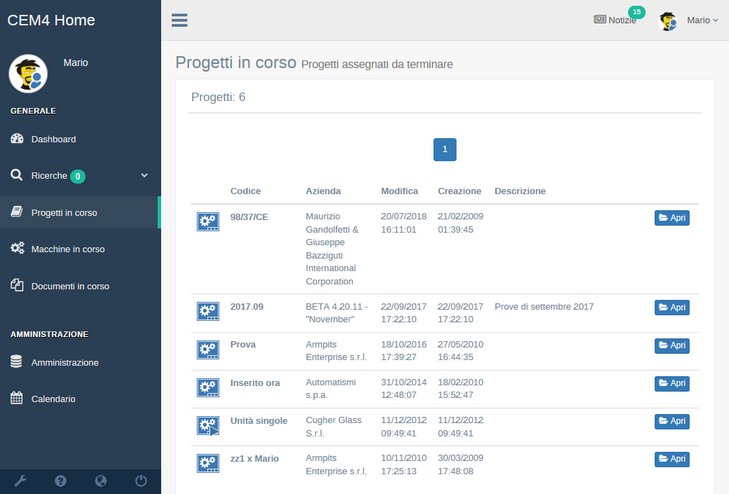Click Mario's avatar in the sidebar
This screenshot has height=494, width=729.
pyautogui.click(x=29, y=73)
